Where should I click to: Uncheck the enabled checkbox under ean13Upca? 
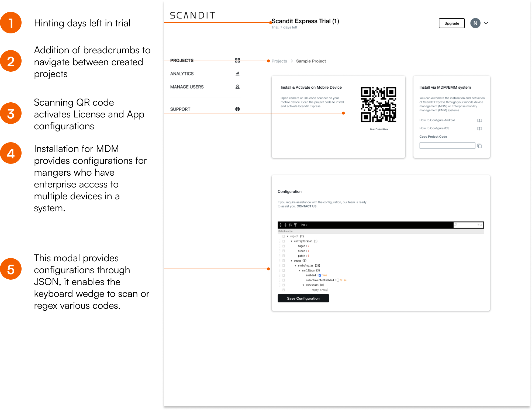[320, 275]
